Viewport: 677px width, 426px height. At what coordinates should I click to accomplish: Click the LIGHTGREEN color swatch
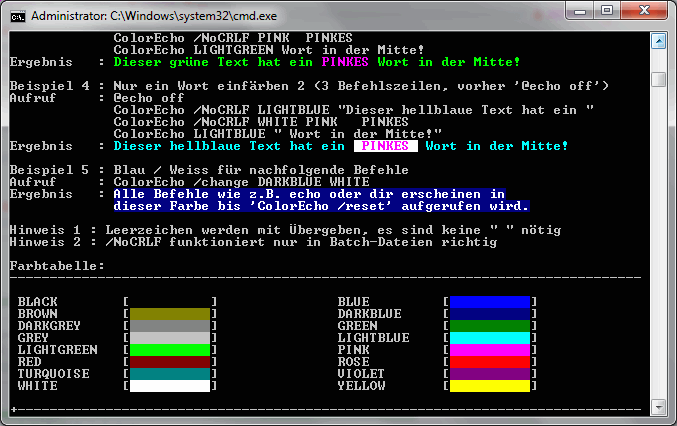click(x=170, y=350)
